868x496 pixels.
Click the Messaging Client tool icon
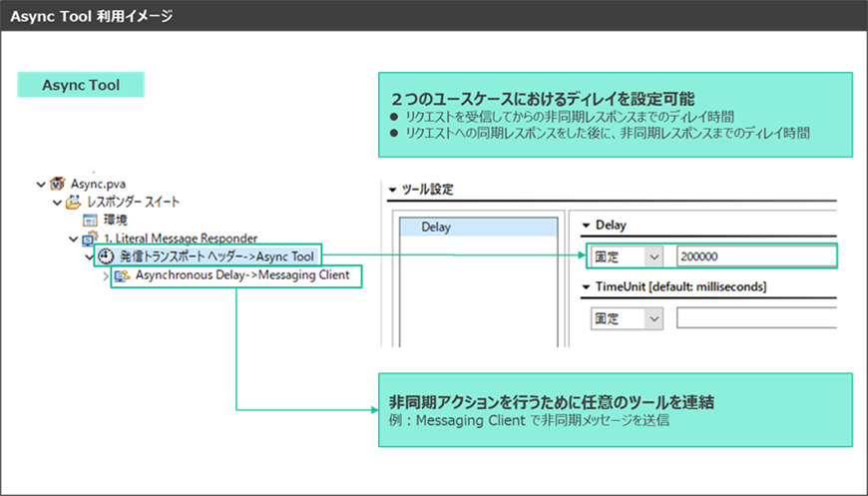coord(122,275)
